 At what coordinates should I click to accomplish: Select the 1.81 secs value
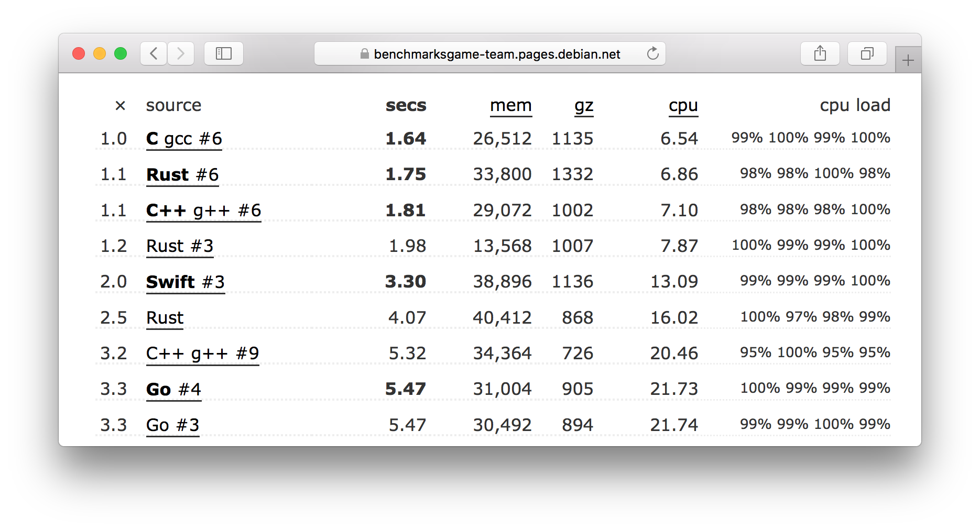click(406, 211)
